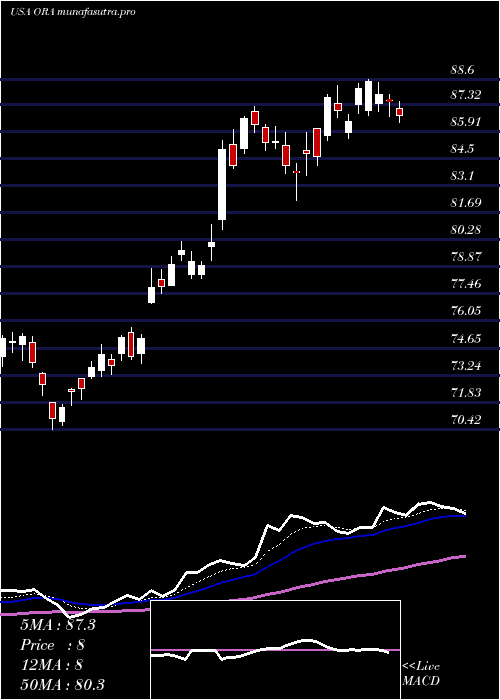Click the '5MA : 87.3' legend text
The width and height of the screenshot is (500, 700).
point(58,625)
